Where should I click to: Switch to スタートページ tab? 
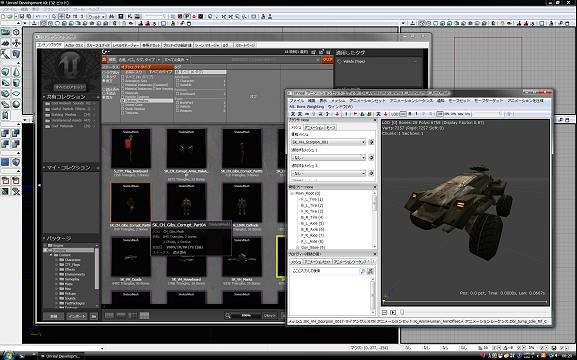[x=245, y=45]
